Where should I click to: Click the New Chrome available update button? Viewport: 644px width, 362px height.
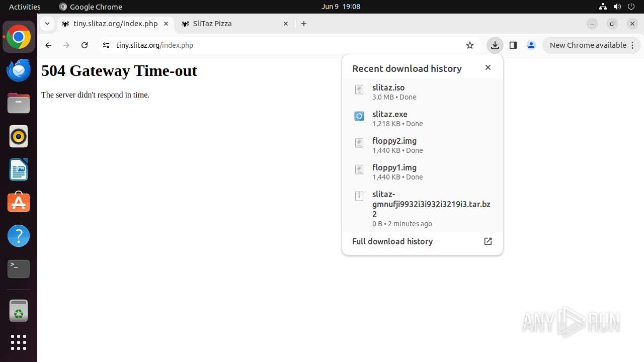591,45
